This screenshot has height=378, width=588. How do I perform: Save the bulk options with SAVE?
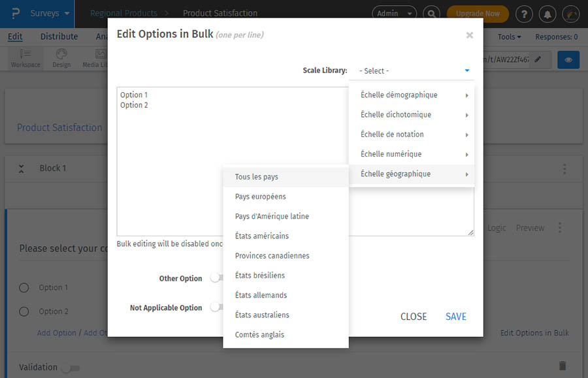click(455, 317)
